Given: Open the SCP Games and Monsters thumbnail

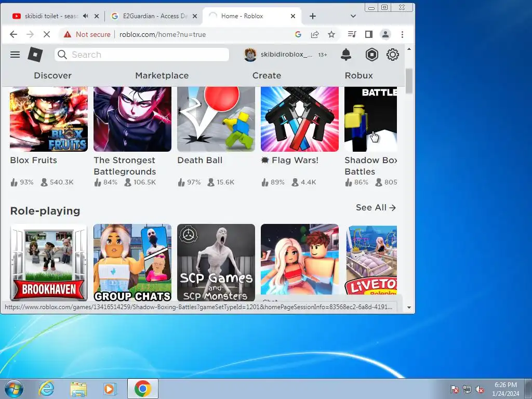Looking at the screenshot, I should click(216, 262).
